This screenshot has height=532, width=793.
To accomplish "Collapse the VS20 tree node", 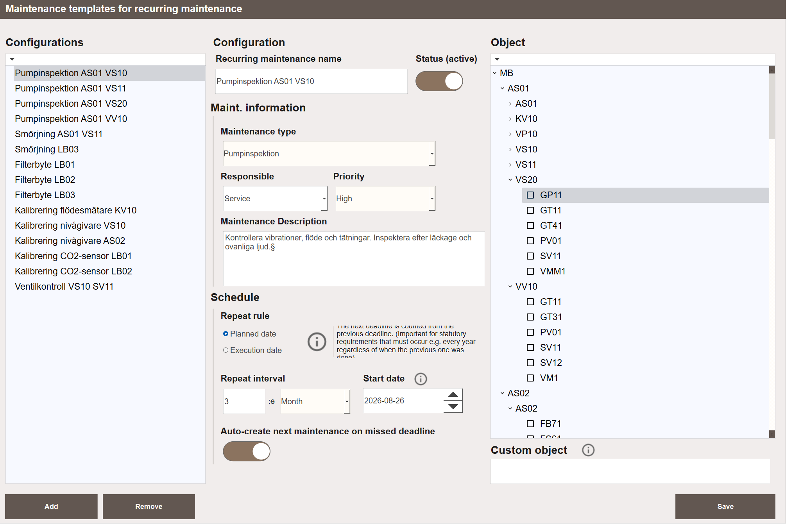I will click(x=510, y=180).
